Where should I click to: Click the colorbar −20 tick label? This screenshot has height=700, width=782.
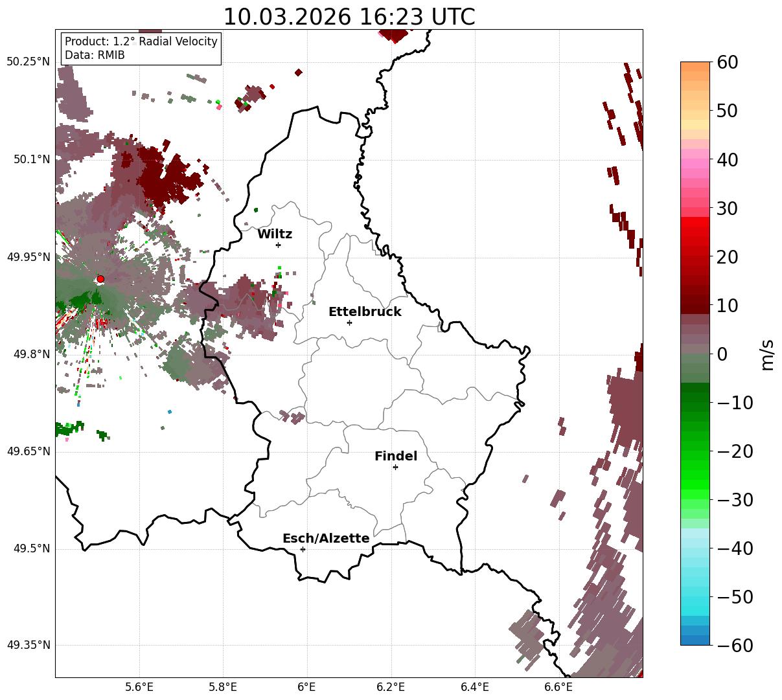(x=734, y=451)
